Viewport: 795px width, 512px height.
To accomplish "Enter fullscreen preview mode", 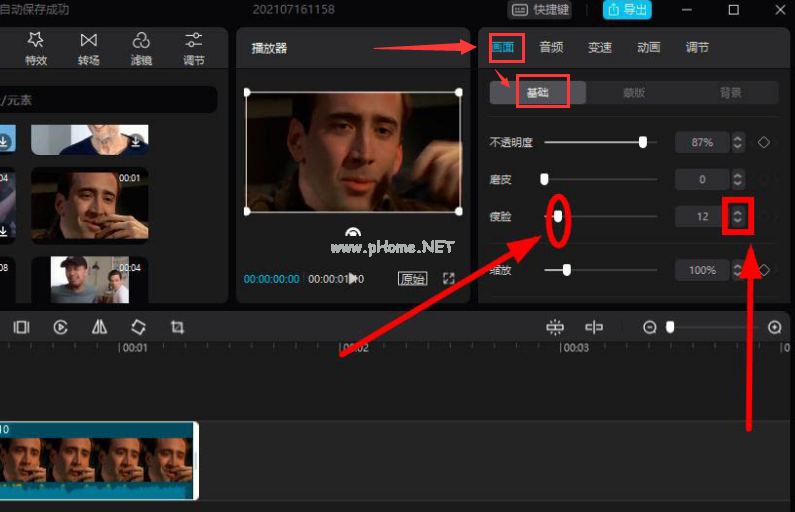I will [x=449, y=278].
